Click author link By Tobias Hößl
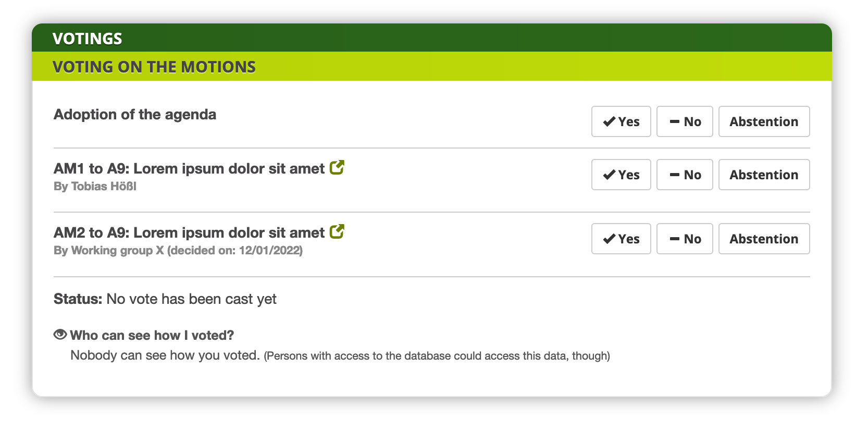868x443 pixels. pos(95,186)
